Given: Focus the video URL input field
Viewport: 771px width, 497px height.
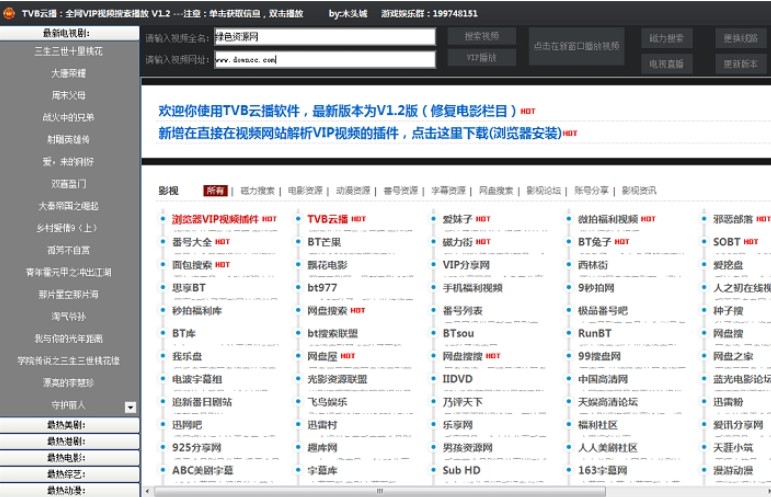Looking at the screenshot, I should pyautogui.click(x=325, y=59).
